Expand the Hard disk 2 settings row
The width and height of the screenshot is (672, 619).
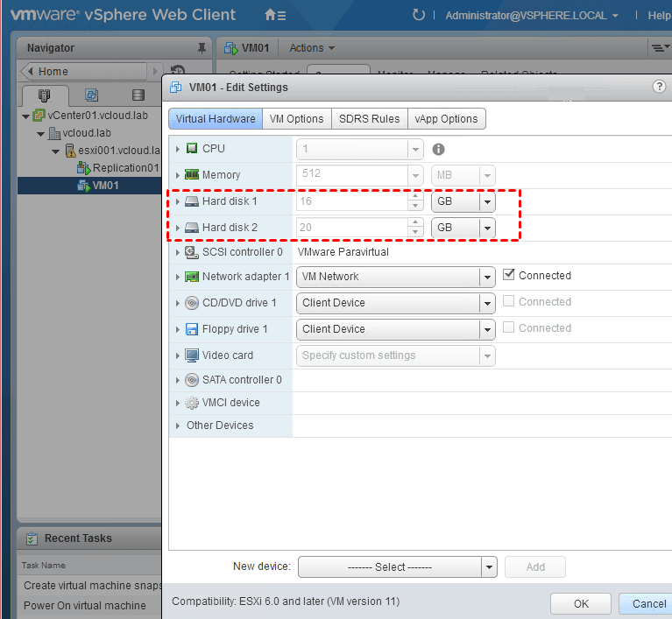point(178,228)
